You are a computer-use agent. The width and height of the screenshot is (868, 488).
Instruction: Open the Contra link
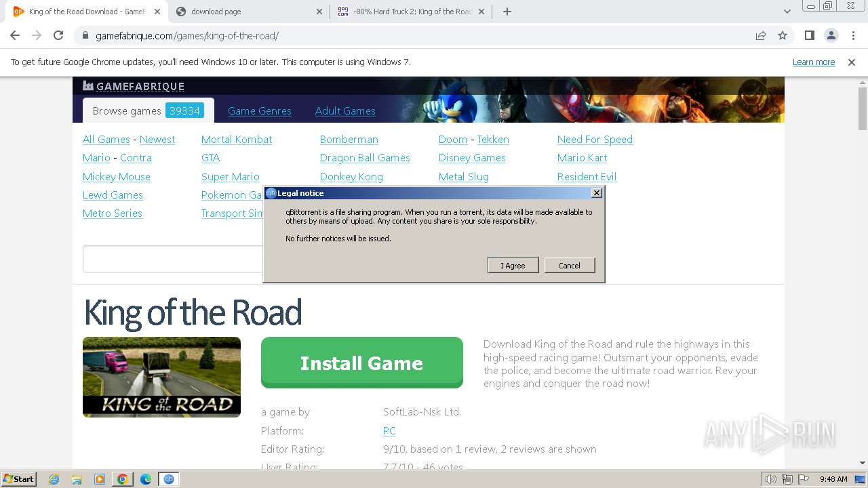136,158
